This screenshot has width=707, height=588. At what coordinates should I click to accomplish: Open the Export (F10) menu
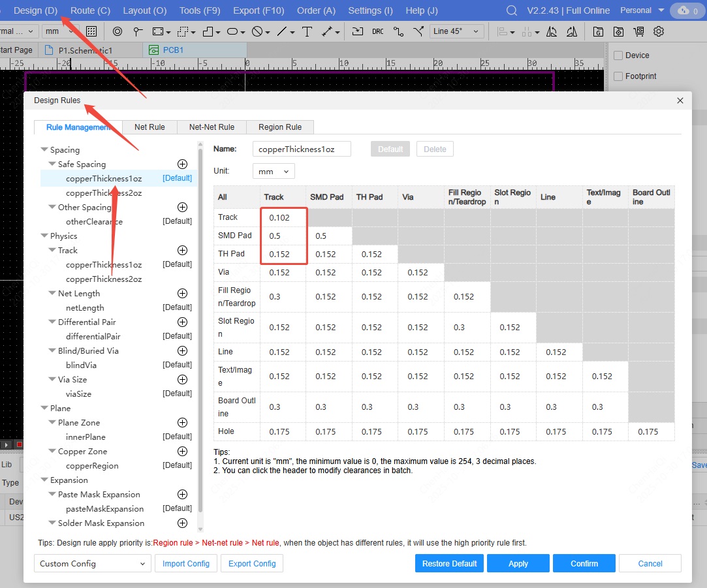click(259, 10)
